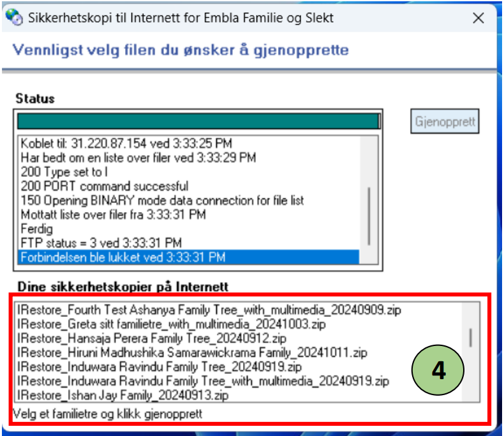Select IRestore_Fourth Test Ashanya Family Tree backup
The image size is (504, 436).
point(211,310)
